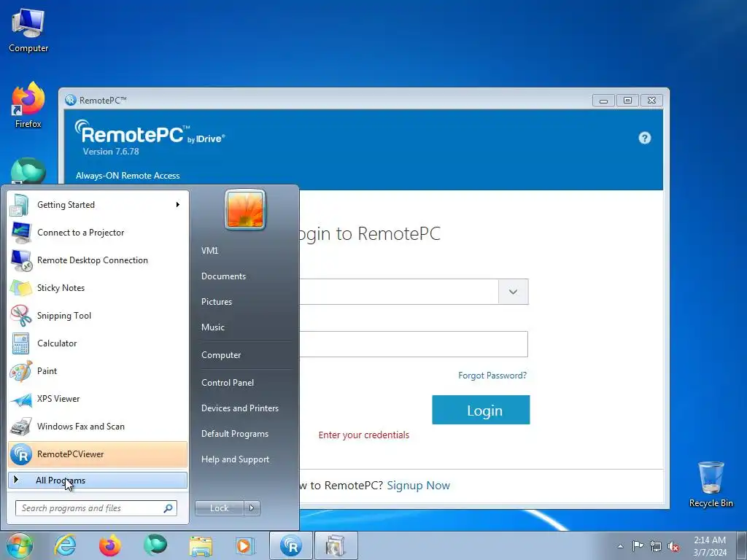
Task: Open Computer from the Start menu right pane
Action: coord(221,355)
